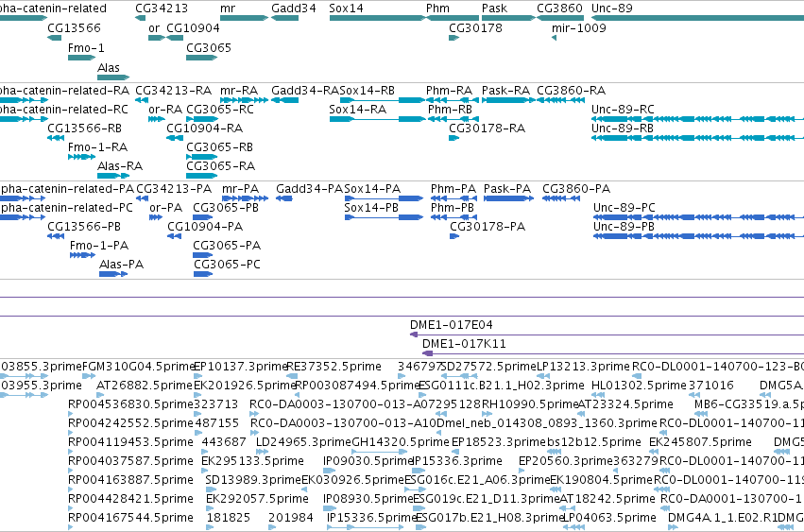The height and width of the screenshot is (532, 804).
Task: Open the Pask gene feature label
Action: pyautogui.click(x=494, y=9)
